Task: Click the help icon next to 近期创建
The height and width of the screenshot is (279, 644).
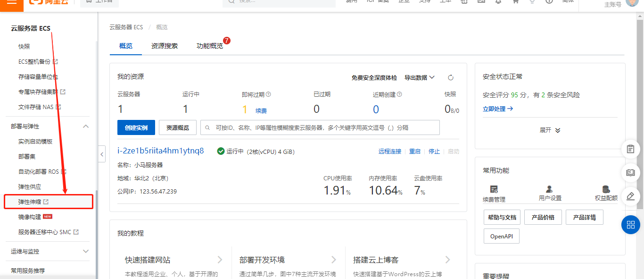Action: tap(399, 94)
